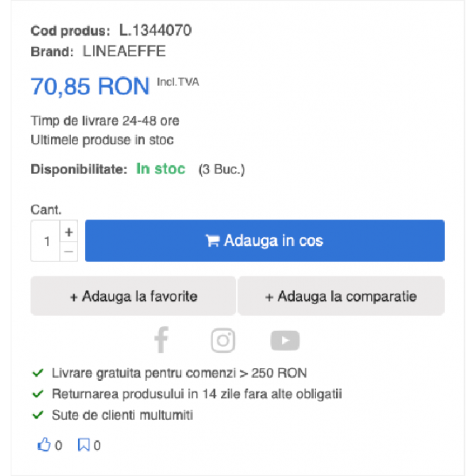Increase the quantity with the plus stepper

coord(69,232)
